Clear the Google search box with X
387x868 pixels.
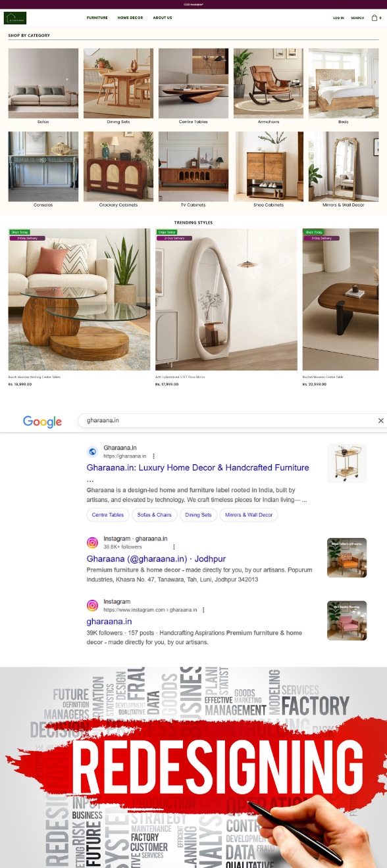380,420
